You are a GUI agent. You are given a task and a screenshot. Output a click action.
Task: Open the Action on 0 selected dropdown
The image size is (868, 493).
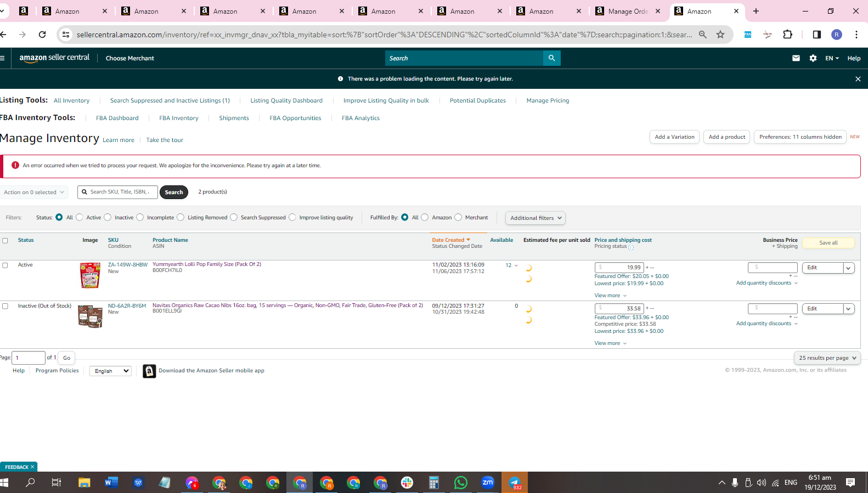click(34, 192)
